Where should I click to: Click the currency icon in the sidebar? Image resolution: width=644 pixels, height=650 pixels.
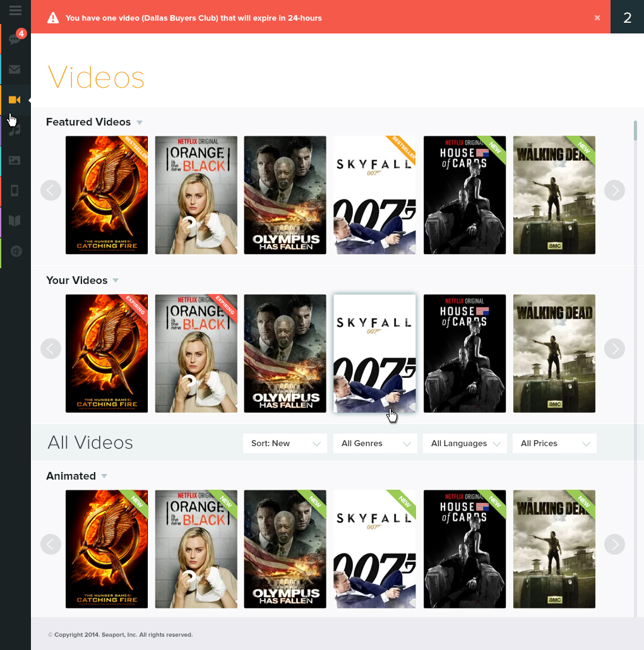(15, 251)
